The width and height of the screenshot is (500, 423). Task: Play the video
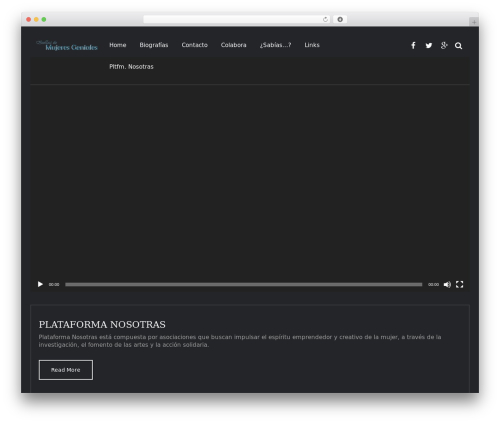(x=40, y=284)
